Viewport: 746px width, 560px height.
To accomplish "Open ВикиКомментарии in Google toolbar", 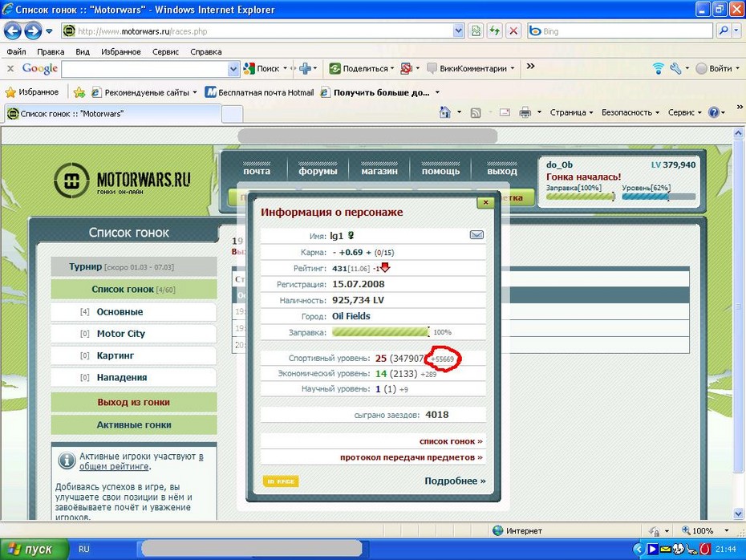I will 467,68.
